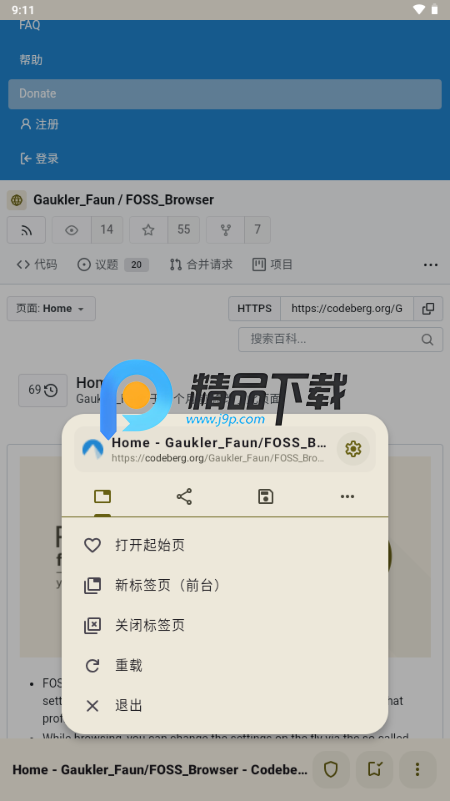Expand repository tabs ellipsis menu
This screenshot has height=801, width=450.
pyautogui.click(x=431, y=265)
